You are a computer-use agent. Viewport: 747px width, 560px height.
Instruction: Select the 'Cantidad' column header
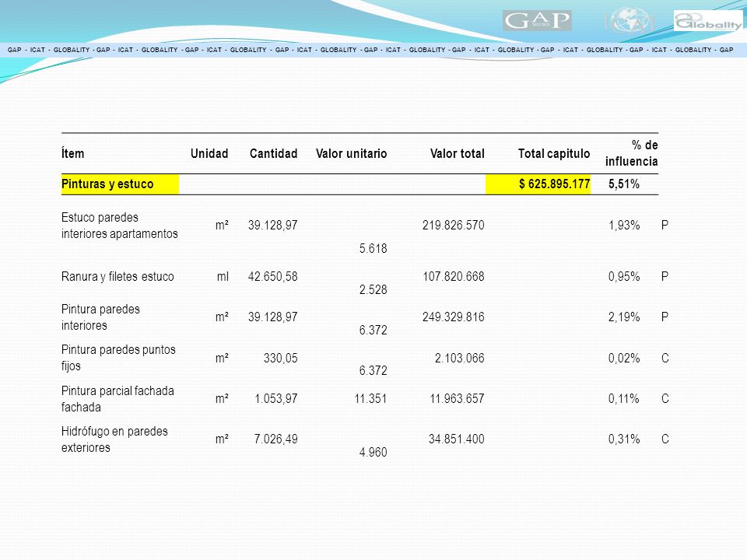click(273, 153)
